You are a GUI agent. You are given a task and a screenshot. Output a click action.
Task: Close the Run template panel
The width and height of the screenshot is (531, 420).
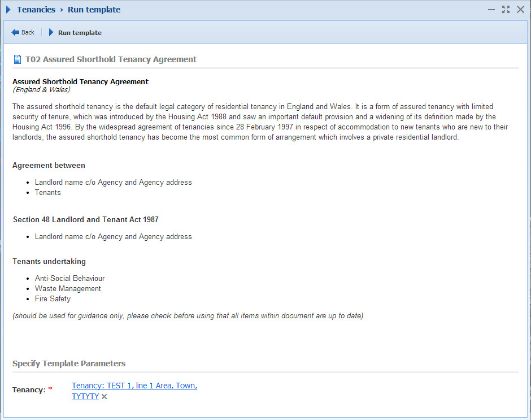[520, 10]
